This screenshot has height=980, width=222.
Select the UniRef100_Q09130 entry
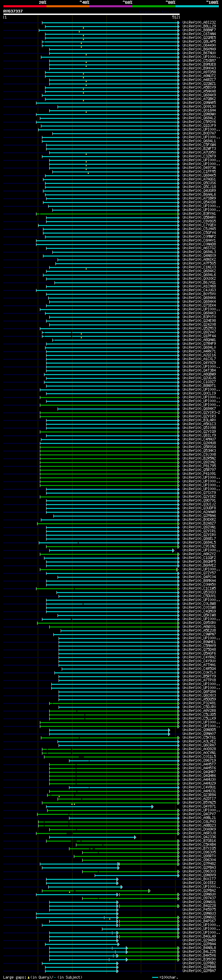[x=199, y=106]
